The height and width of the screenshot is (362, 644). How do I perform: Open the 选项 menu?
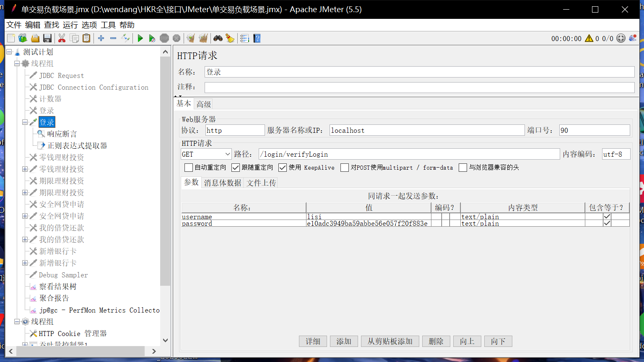point(89,25)
